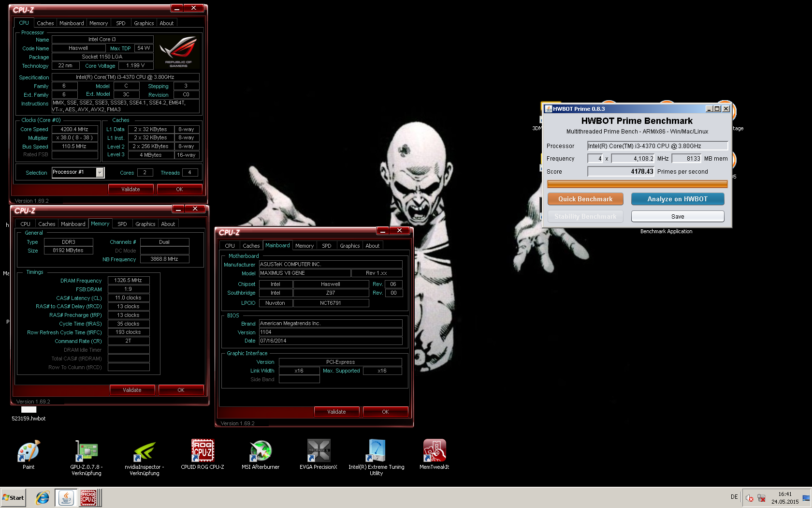Viewport: 812px width, 508px height.
Task: Open the Paint desktop shortcut
Action: click(x=29, y=455)
